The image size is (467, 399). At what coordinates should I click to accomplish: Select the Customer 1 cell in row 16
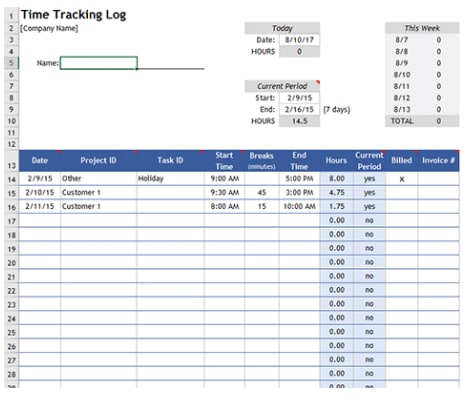click(98, 207)
